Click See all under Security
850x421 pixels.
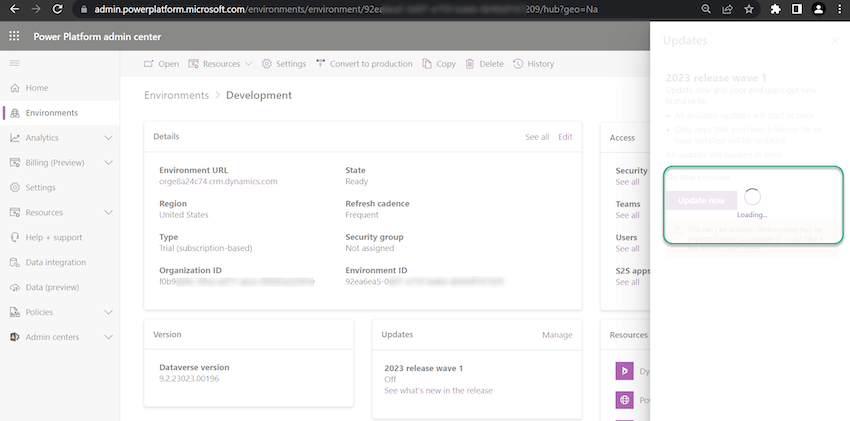627,182
